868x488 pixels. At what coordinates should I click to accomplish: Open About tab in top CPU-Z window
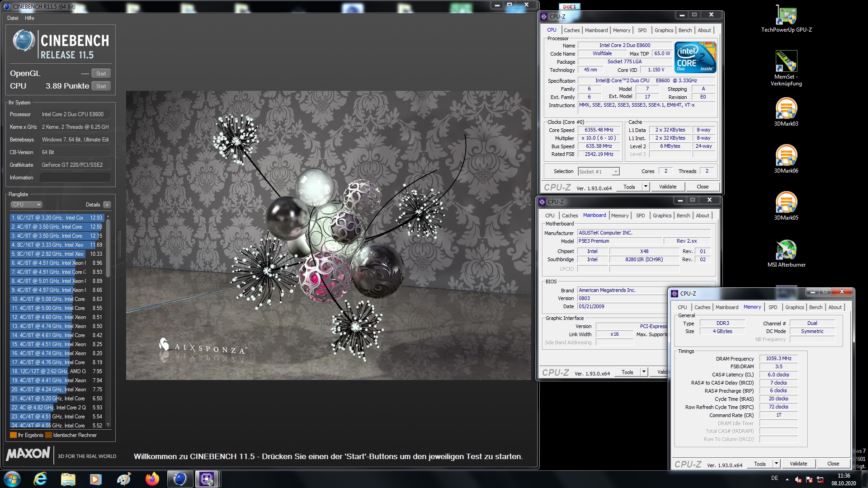[x=704, y=30]
